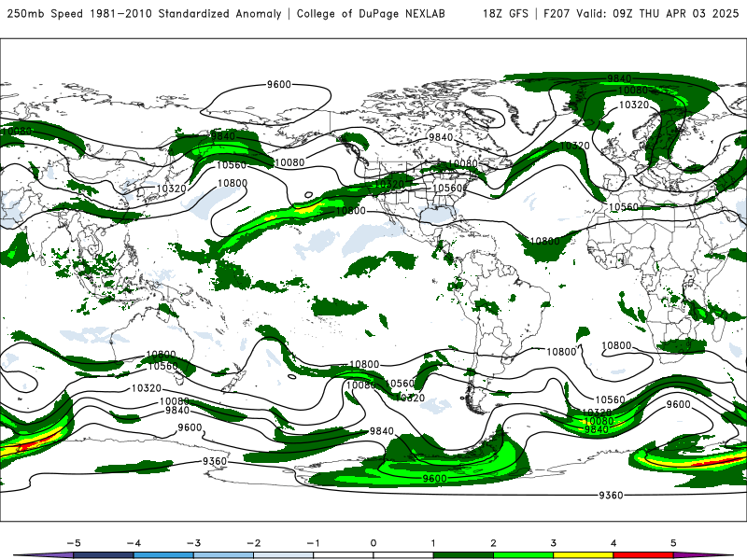The height and width of the screenshot is (560, 747).
Task: Click the '-2' colorbar tick label
Action: pyautogui.click(x=253, y=543)
